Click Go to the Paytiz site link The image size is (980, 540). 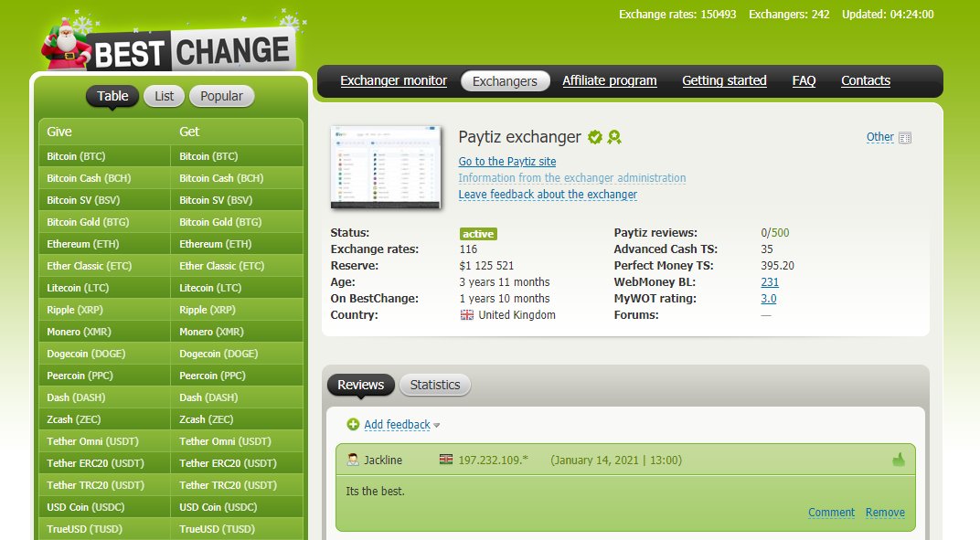pyautogui.click(x=506, y=161)
